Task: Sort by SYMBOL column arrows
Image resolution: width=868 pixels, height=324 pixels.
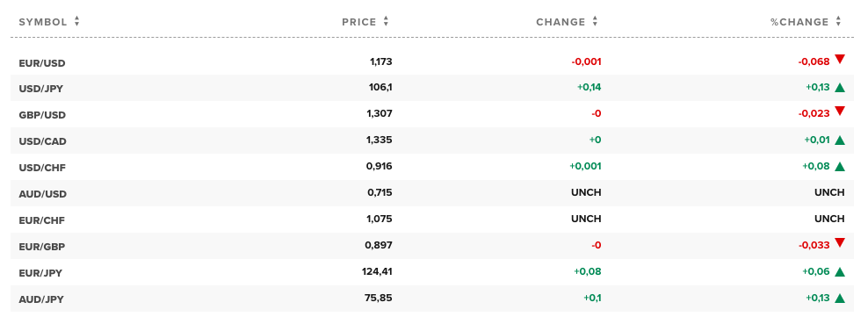Action: click(77, 22)
